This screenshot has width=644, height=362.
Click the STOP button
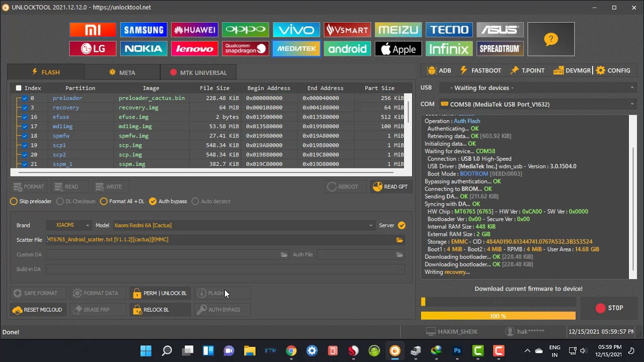[609, 308]
